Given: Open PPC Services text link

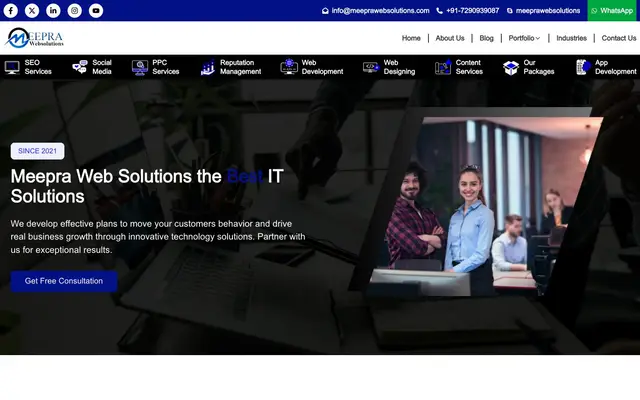Looking at the screenshot, I should click(x=166, y=67).
